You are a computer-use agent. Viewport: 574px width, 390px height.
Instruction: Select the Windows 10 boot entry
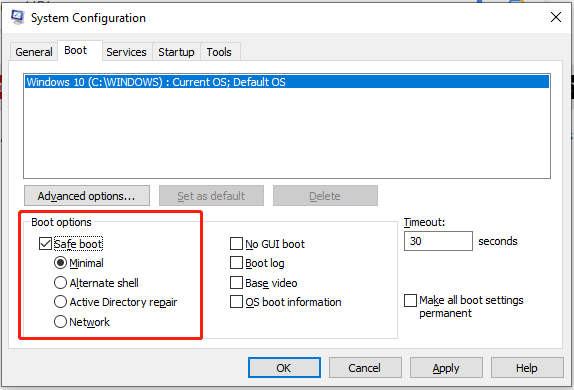[287, 82]
